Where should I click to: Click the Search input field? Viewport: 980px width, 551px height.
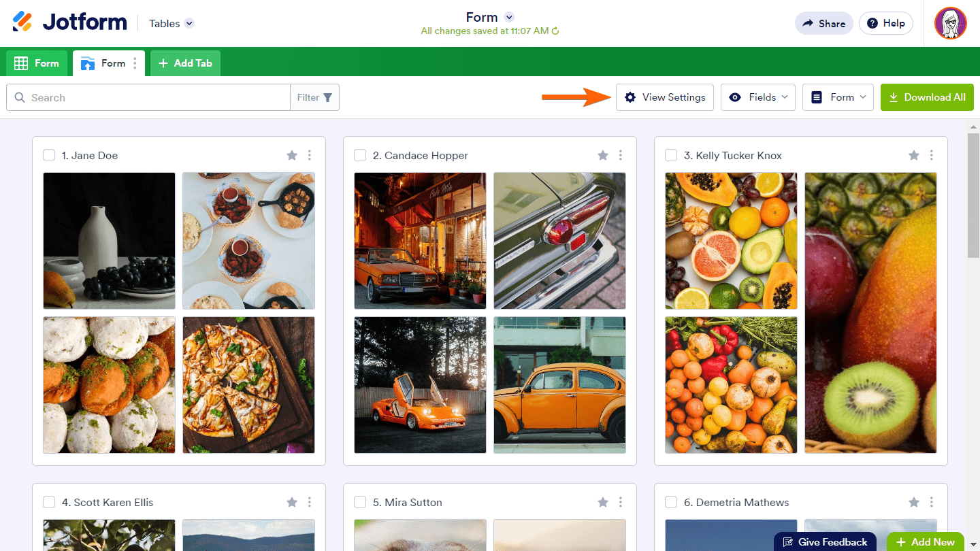point(157,97)
